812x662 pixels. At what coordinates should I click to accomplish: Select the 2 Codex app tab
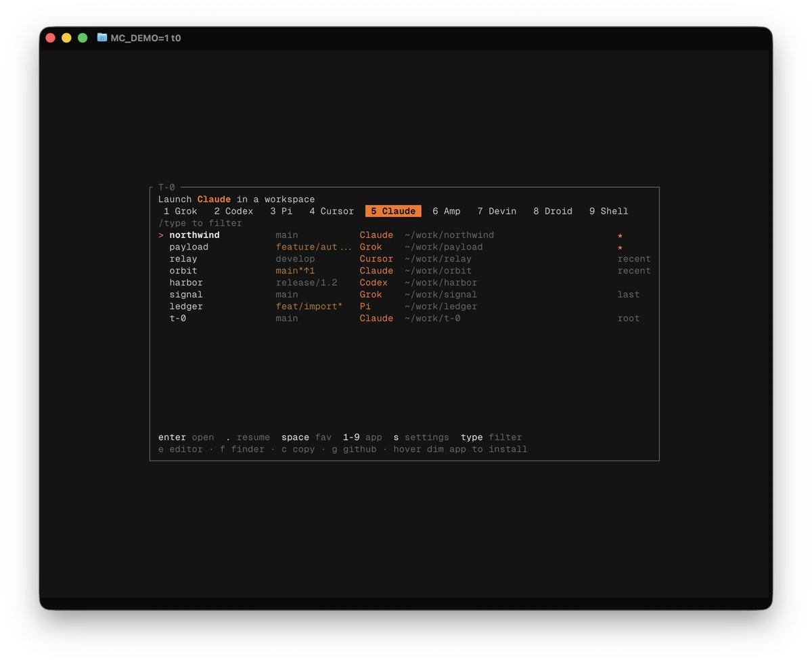coord(233,211)
